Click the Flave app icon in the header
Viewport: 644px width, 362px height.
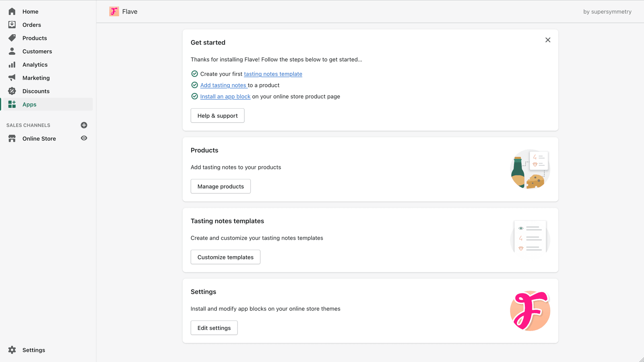(114, 11)
